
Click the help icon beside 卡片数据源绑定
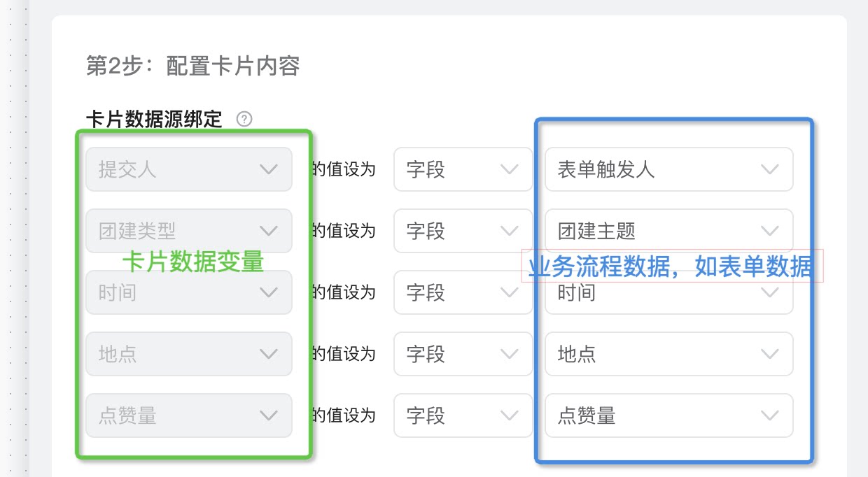pos(244,119)
